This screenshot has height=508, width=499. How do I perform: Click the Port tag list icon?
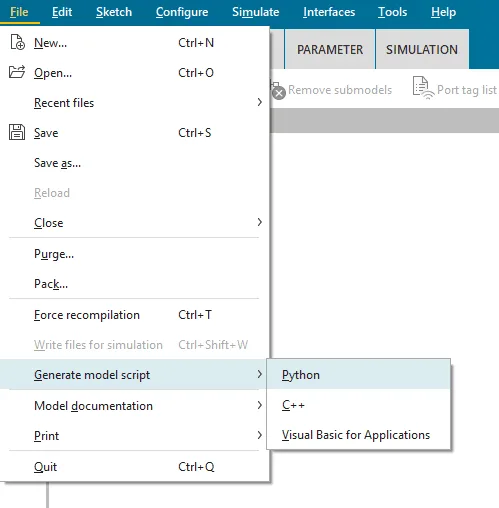tap(423, 88)
